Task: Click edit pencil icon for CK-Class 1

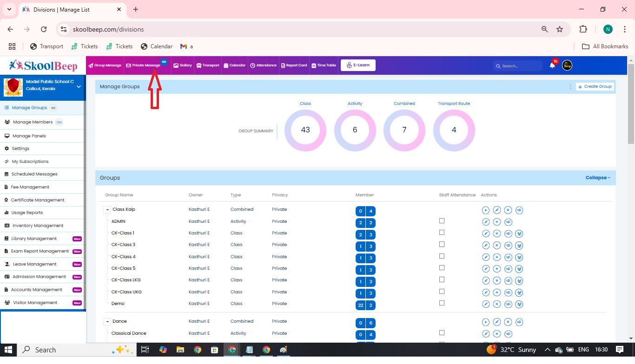Action: 486,234
